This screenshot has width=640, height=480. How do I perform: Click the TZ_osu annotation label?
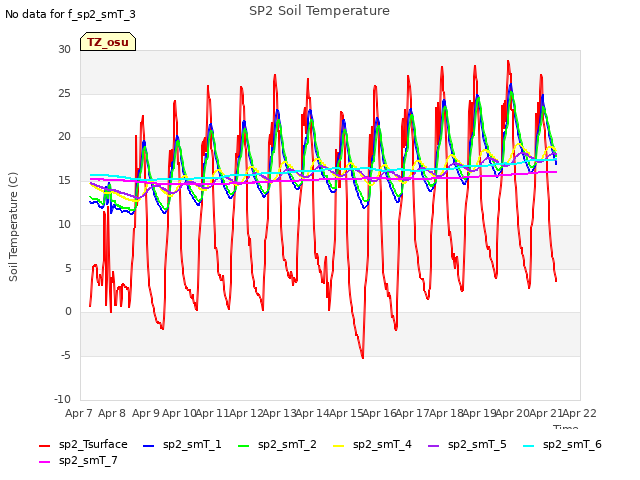click(108, 42)
